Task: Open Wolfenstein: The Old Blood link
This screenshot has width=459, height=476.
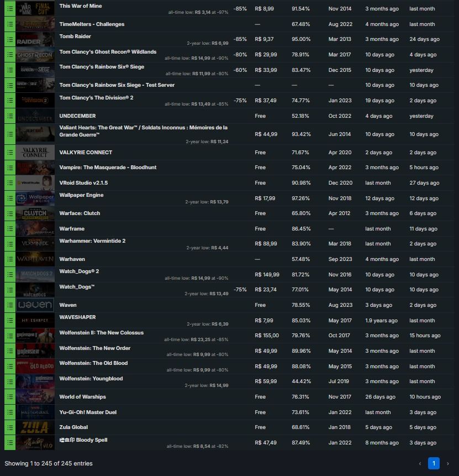Action: 93,363
